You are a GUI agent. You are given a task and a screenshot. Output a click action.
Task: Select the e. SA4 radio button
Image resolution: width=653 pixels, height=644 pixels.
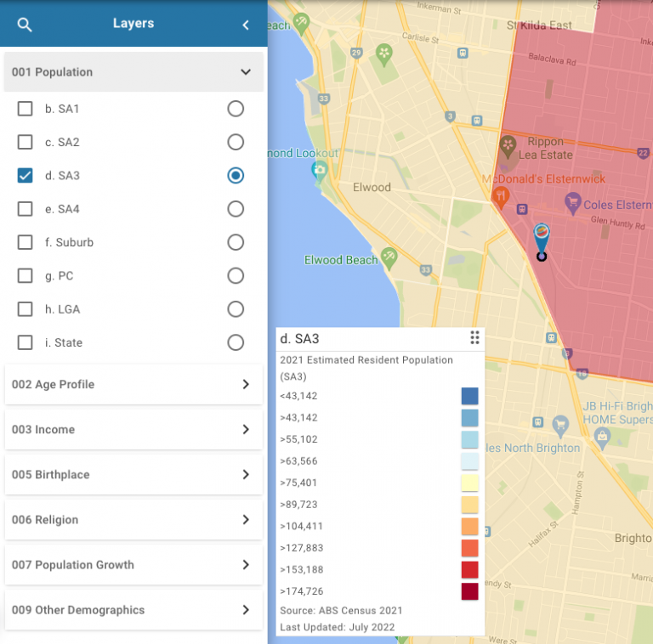click(236, 209)
